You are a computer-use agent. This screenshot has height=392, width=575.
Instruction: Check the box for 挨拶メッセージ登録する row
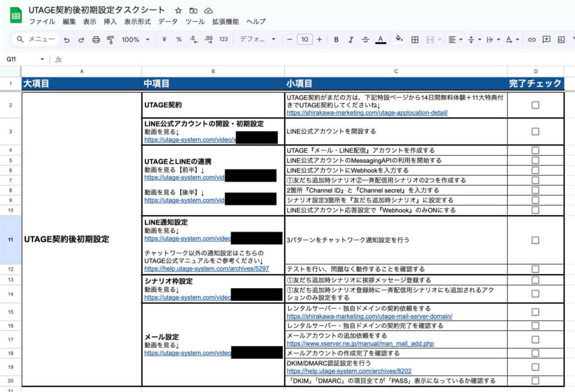point(535,280)
